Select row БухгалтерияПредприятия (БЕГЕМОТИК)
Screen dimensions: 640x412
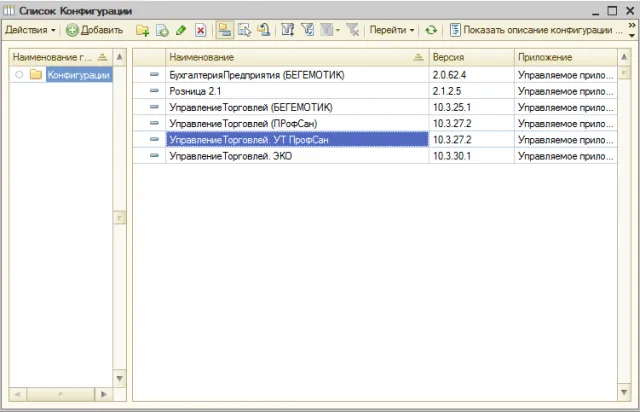click(375, 75)
